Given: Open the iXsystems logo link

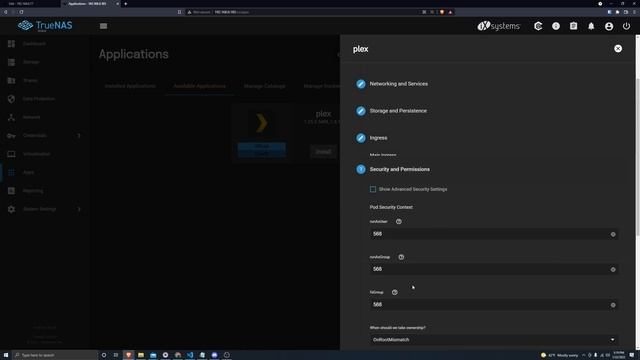Looking at the screenshot, I should 499,26.
